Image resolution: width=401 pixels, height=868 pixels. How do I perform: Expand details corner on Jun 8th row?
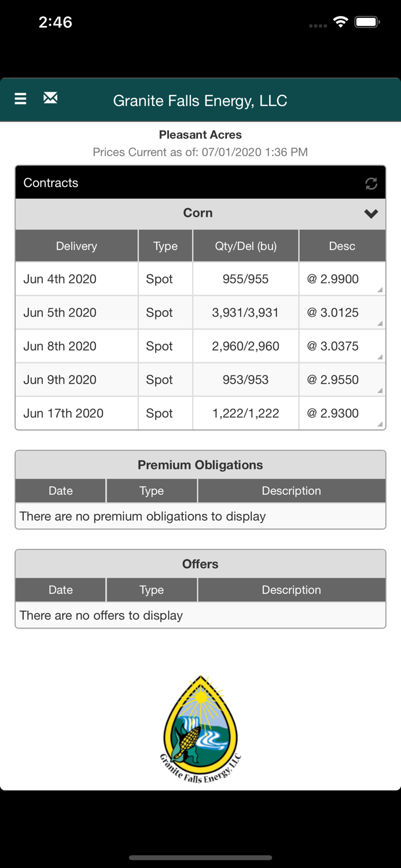pyautogui.click(x=380, y=356)
